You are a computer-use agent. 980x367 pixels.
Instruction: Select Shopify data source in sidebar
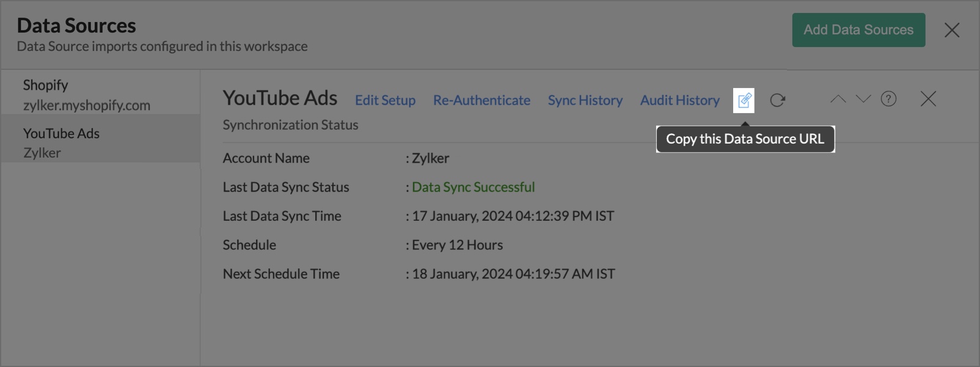[100, 94]
